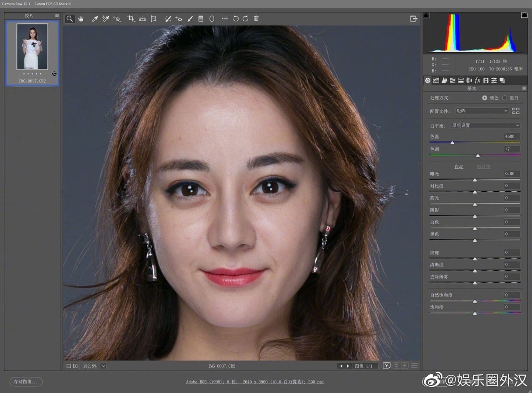This screenshot has height=393, width=532.
Task: Expand the zoom level dropdown at bottom
Action: click(x=103, y=366)
